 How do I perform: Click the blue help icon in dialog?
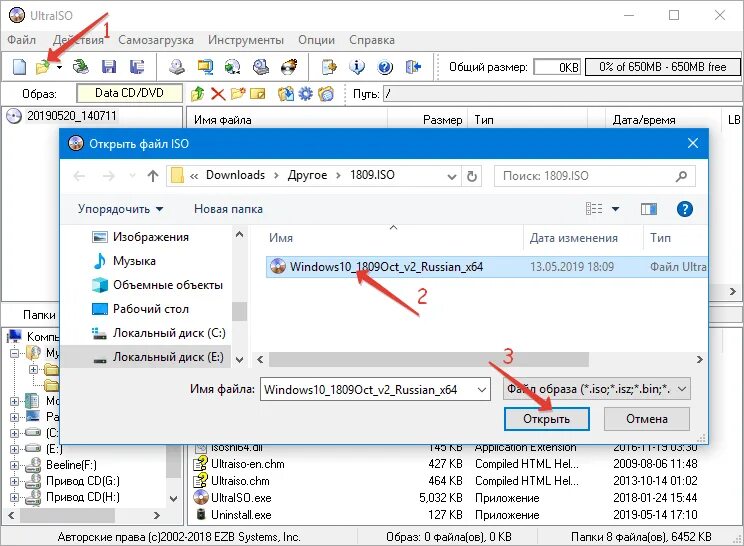click(x=684, y=209)
